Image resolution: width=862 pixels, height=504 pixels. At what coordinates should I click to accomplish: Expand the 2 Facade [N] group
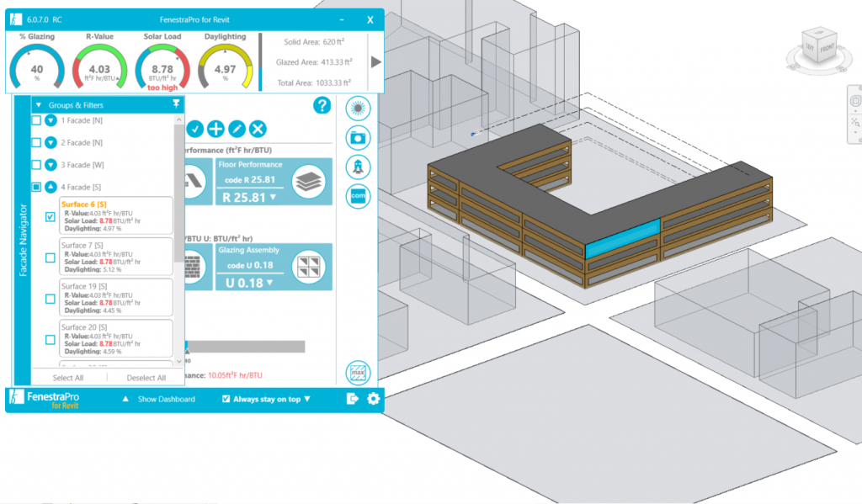click(51, 142)
